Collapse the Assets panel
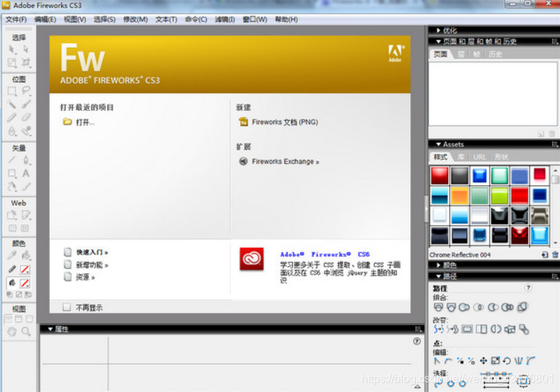 point(438,144)
